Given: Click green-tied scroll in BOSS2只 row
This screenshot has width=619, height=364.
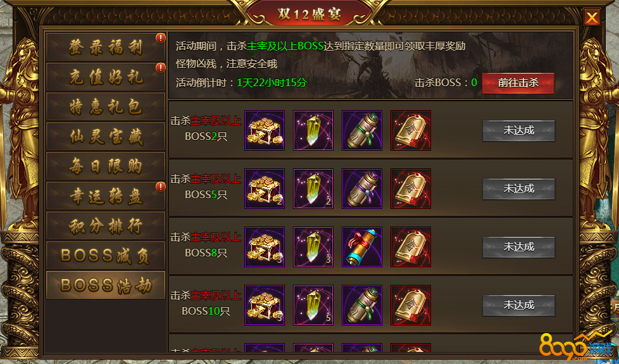Looking at the screenshot, I should pyautogui.click(x=362, y=130).
